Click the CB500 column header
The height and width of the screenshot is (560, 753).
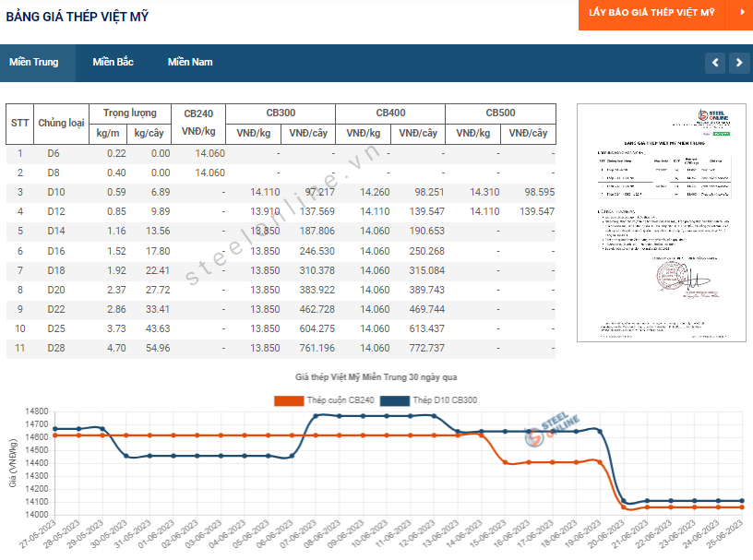(x=500, y=113)
